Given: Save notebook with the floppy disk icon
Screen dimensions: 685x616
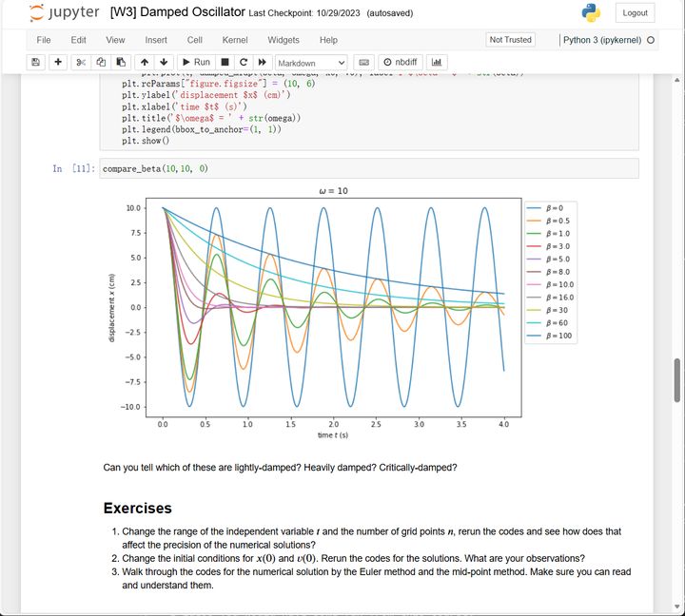Looking at the screenshot, I should (36, 62).
